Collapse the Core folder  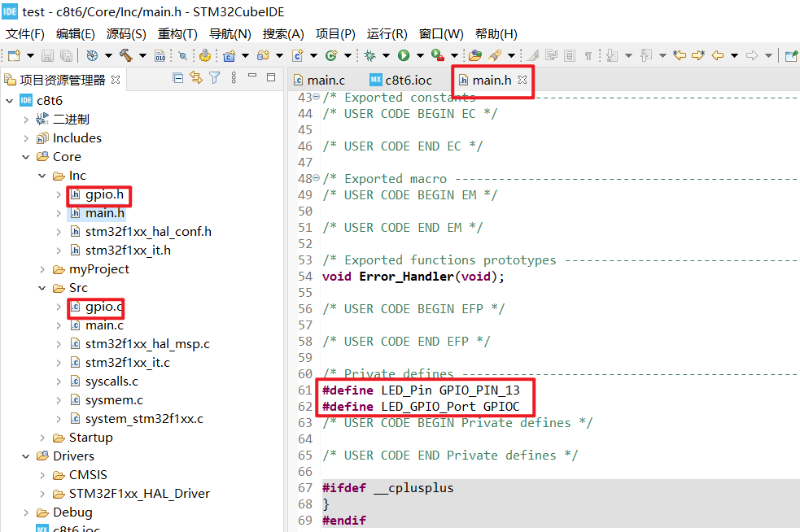tap(26, 157)
